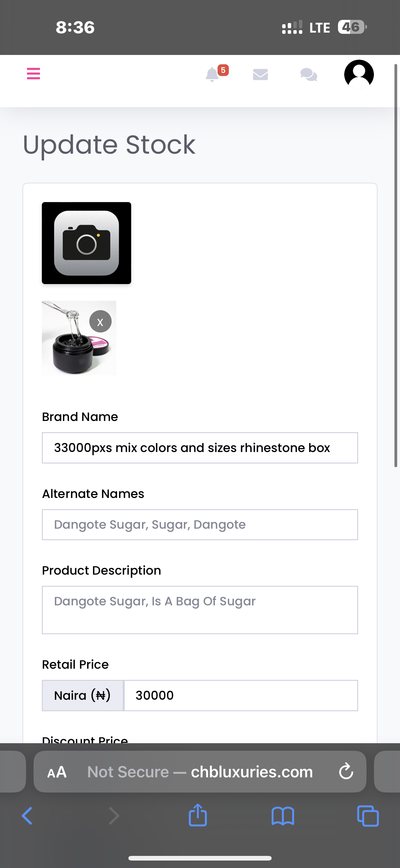
Task: Focus the Alternate Names field
Action: coord(200,525)
